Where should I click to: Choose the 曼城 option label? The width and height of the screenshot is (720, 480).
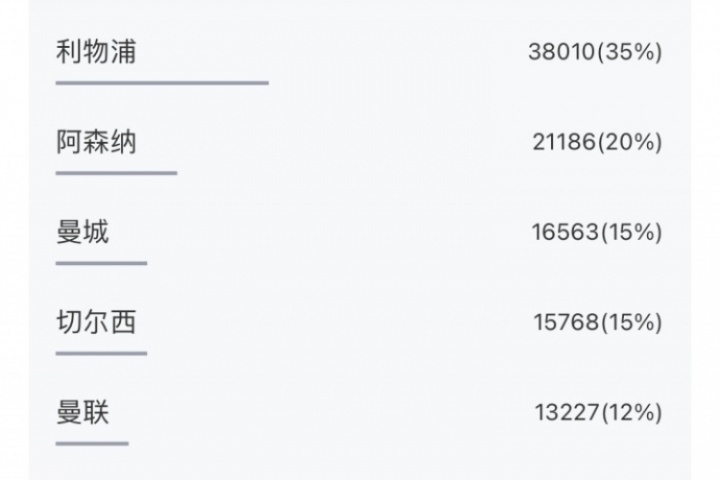[x=83, y=233]
